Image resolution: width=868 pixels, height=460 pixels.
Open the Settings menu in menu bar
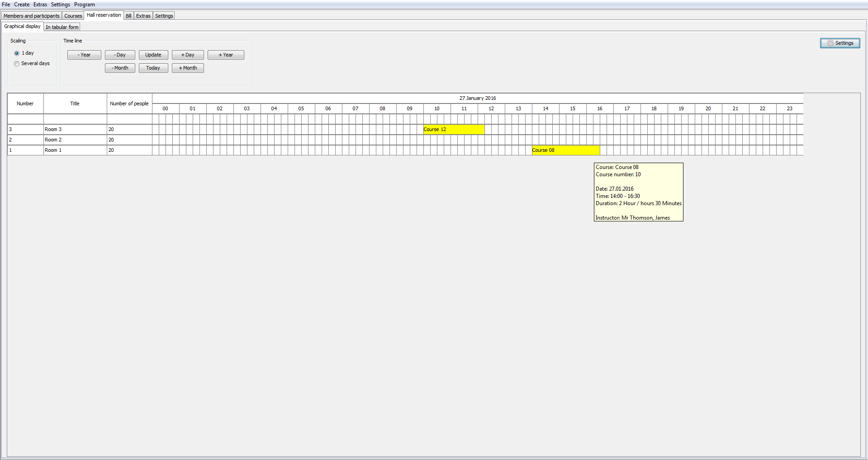tap(61, 5)
